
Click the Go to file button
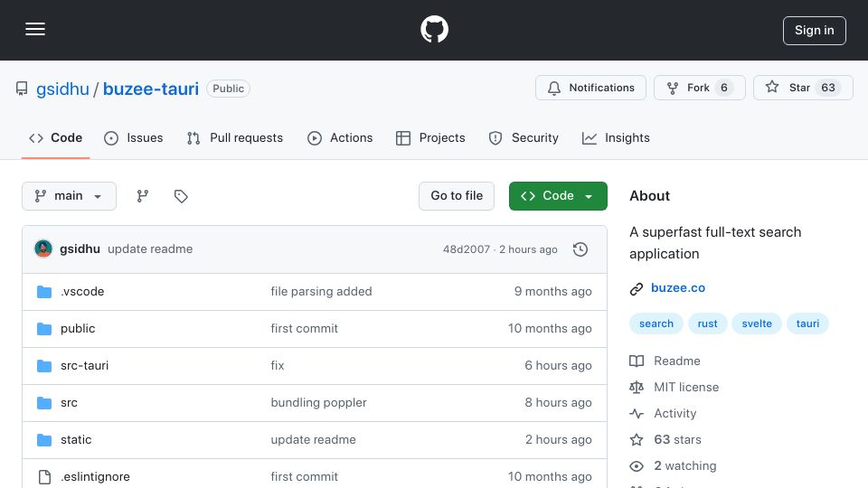457,196
